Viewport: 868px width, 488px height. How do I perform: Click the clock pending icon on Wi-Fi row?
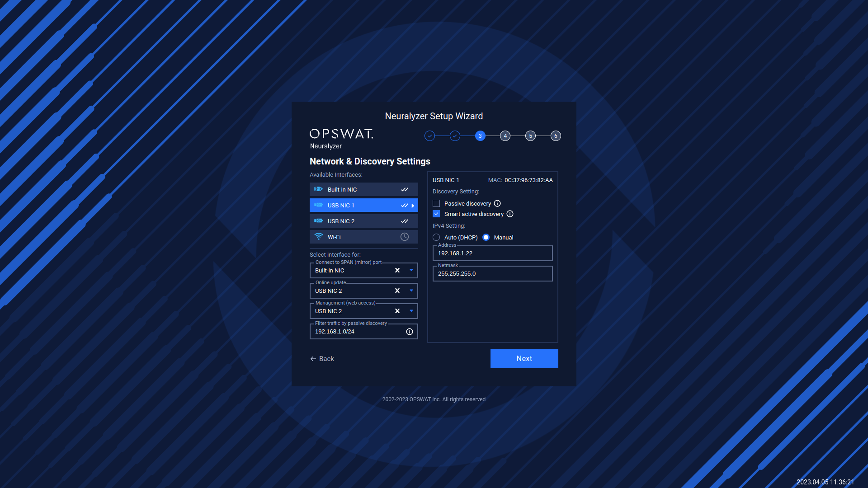point(405,237)
